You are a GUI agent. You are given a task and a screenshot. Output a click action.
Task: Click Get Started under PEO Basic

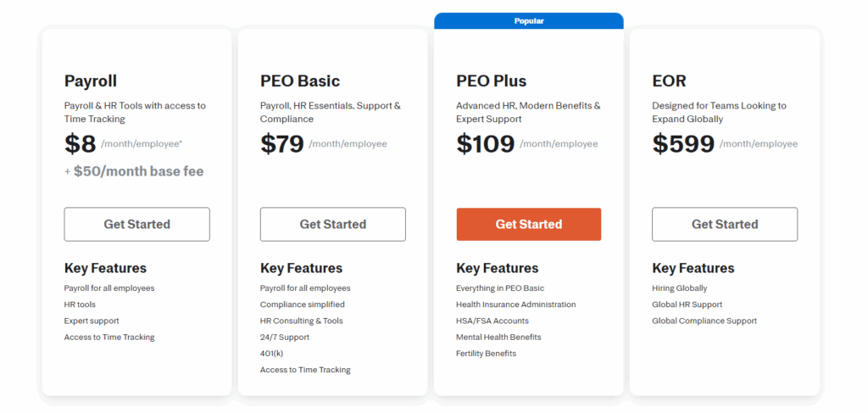click(x=332, y=224)
